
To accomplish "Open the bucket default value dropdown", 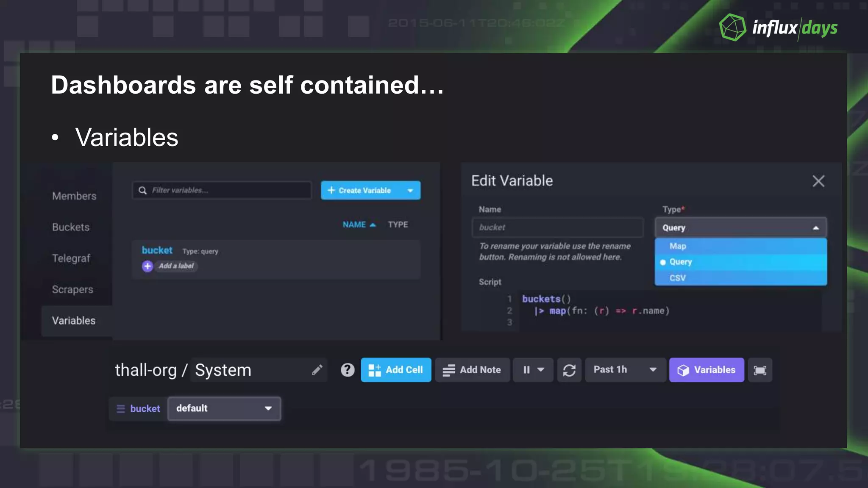I will tap(224, 409).
